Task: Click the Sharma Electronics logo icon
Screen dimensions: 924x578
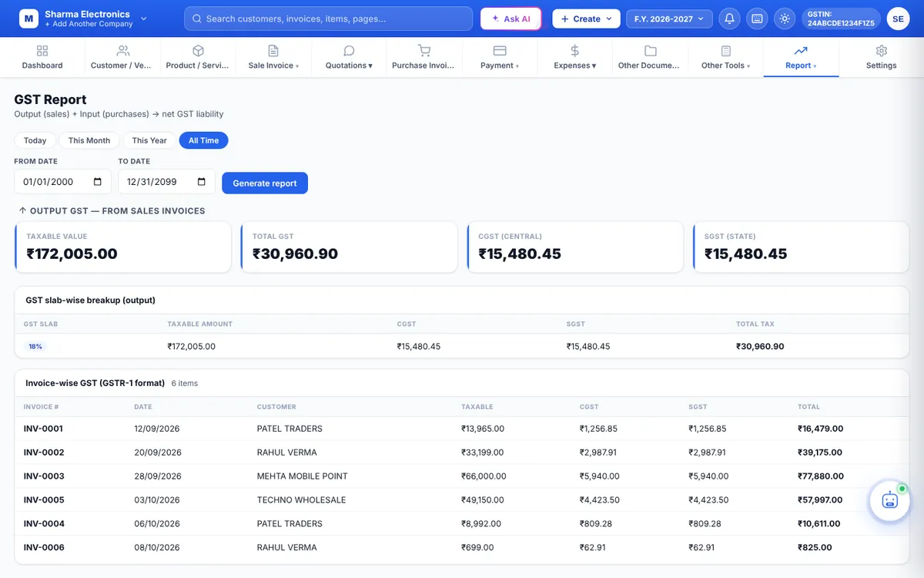Action: [28, 18]
